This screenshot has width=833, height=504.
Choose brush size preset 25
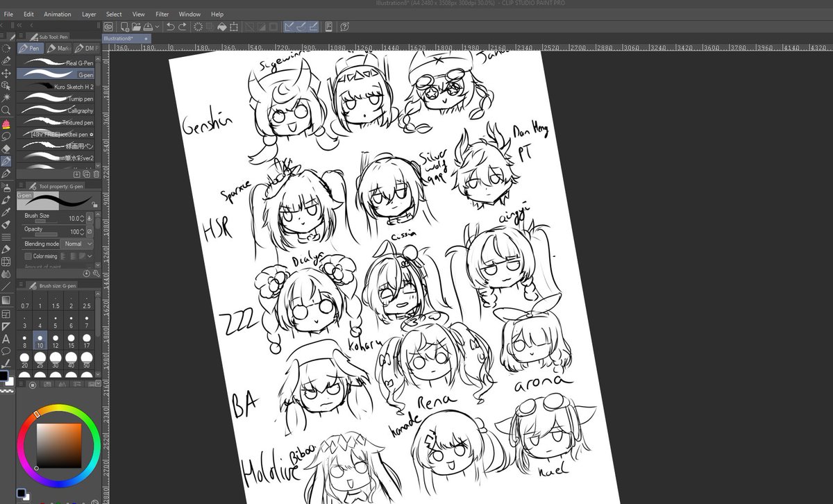pyautogui.click(x=40, y=360)
